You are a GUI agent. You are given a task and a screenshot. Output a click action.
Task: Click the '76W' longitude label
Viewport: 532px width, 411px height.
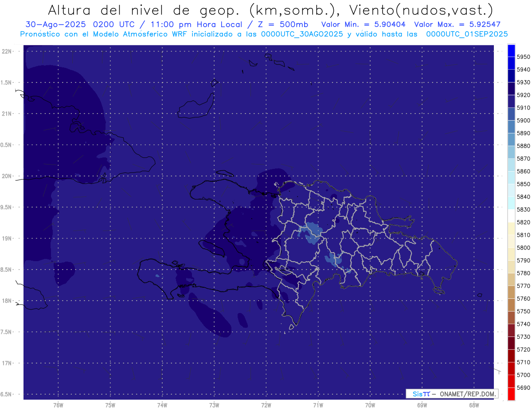coord(58,405)
